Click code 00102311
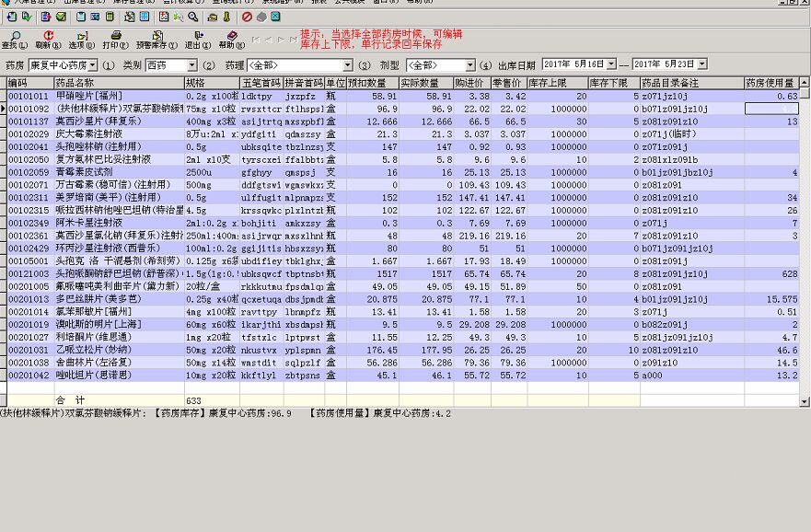 tap(30, 198)
